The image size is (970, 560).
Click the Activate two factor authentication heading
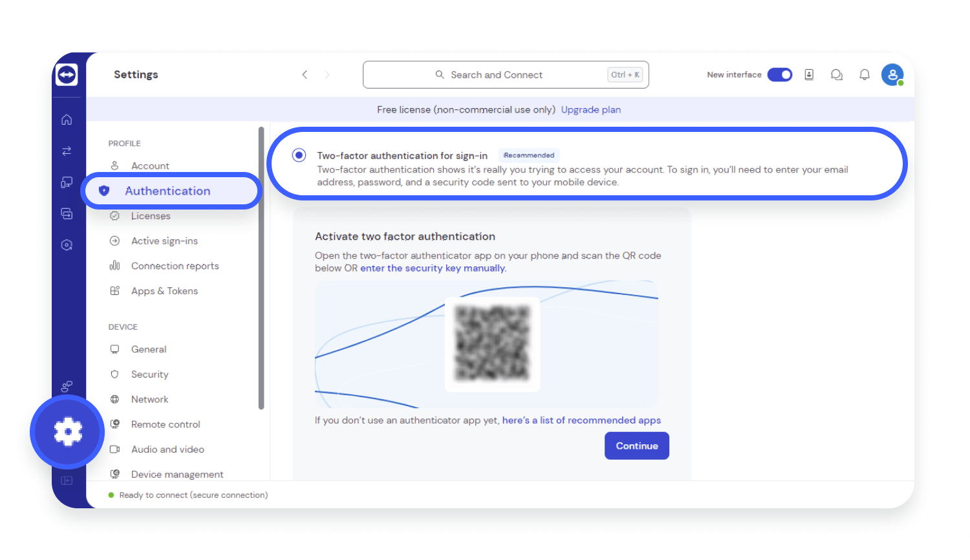[x=405, y=237]
